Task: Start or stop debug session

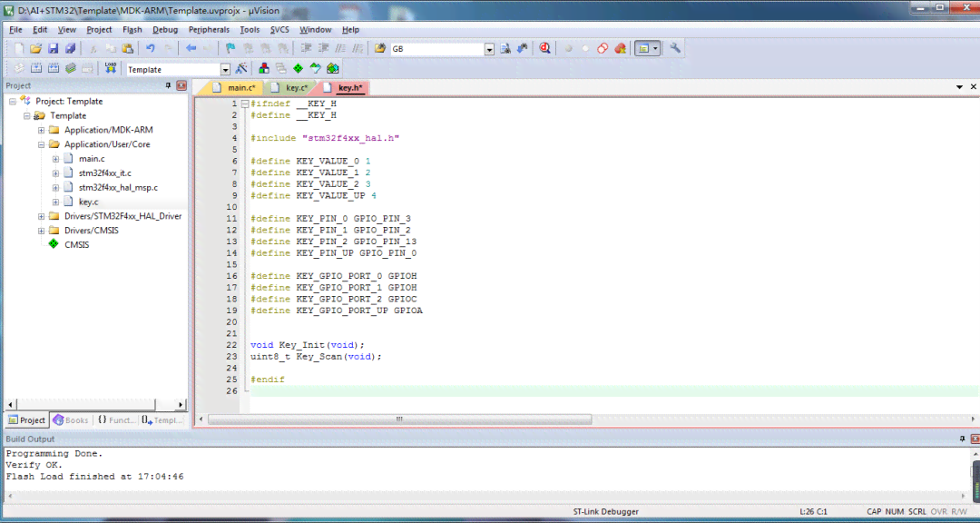Action: (x=545, y=48)
